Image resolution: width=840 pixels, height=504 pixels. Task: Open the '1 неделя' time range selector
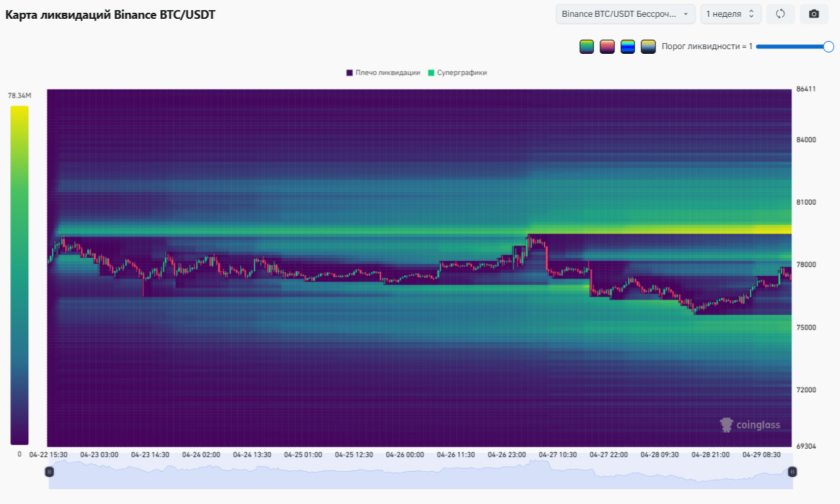point(731,14)
